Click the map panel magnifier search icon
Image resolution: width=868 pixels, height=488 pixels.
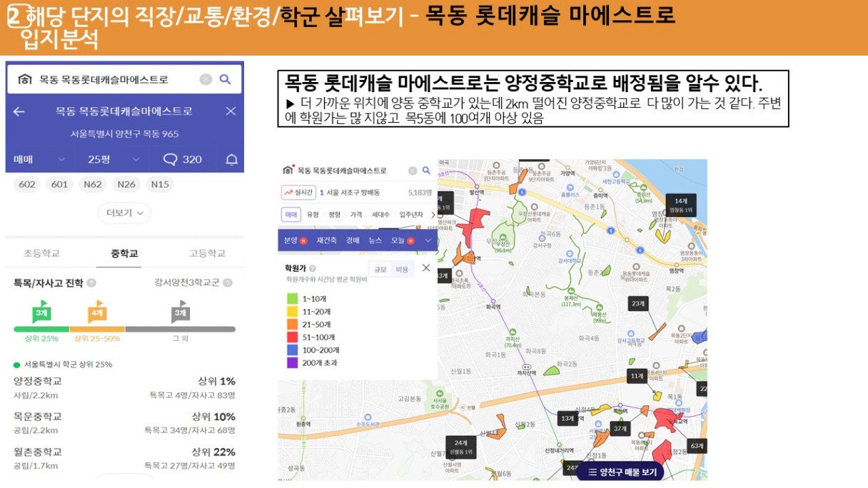(426, 171)
